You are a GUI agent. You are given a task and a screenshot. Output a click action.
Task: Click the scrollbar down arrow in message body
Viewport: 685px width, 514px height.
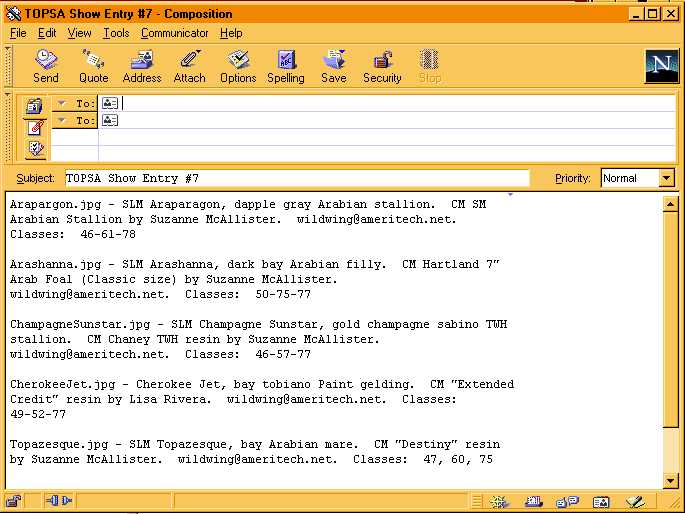[670, 481]
